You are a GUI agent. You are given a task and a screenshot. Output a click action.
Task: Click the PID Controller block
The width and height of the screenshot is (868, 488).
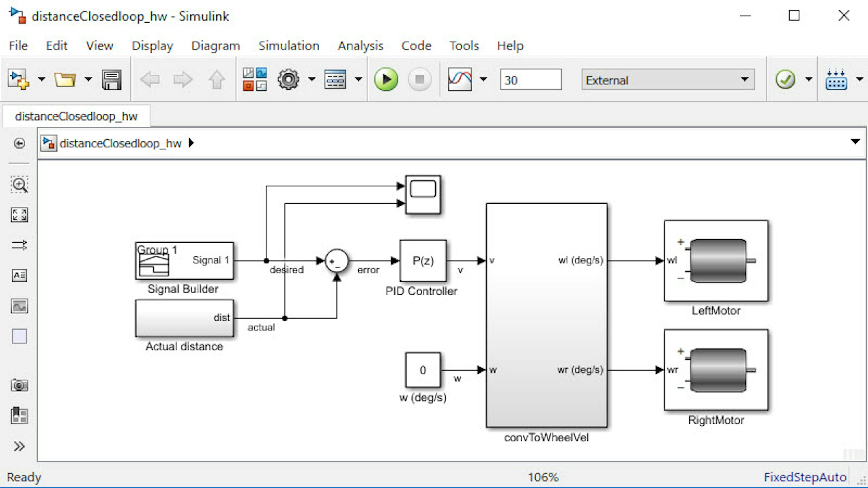coord(423,261)
